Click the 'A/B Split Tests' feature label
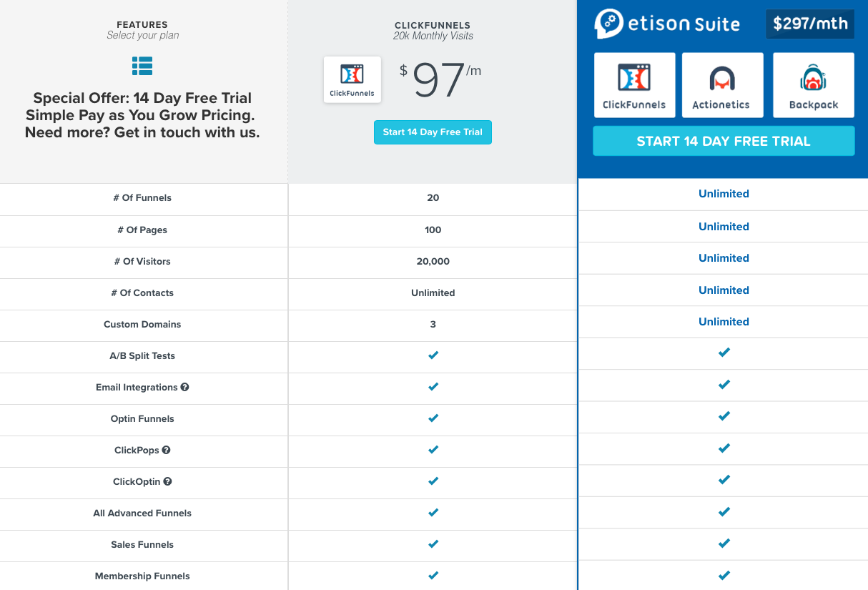This screenshot has width=868, height=590. point(142,356)
